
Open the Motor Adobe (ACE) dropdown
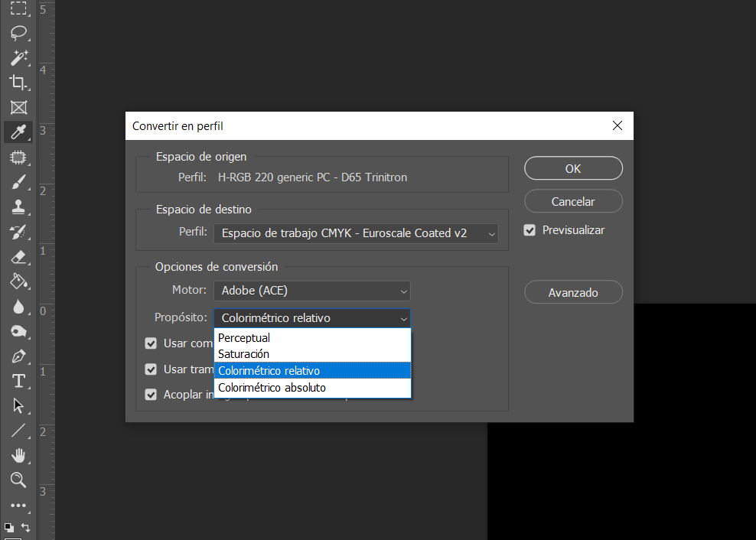pyautogui.click(x=312, y=291)
